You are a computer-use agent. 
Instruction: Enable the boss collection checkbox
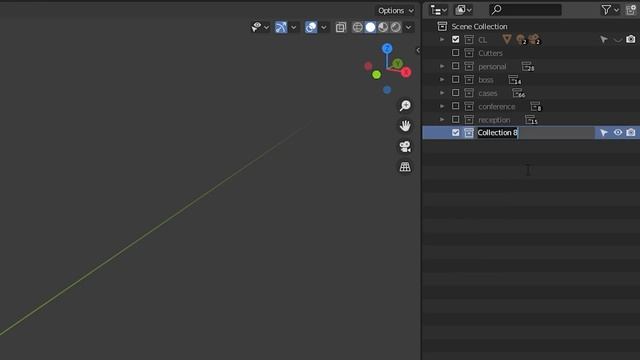pos(456,80)
